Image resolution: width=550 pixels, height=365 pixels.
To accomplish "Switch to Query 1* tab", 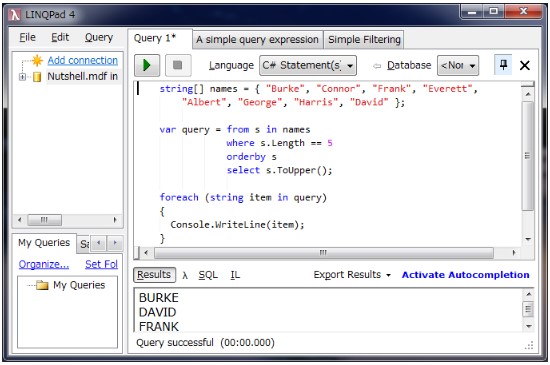I will 160,38.
